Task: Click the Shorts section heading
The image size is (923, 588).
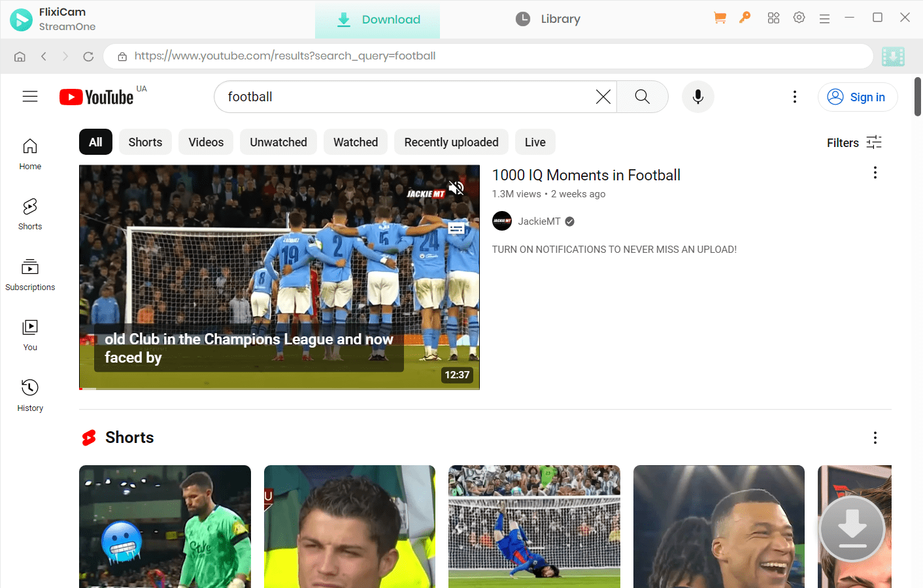Action: [x=129, y=438]
